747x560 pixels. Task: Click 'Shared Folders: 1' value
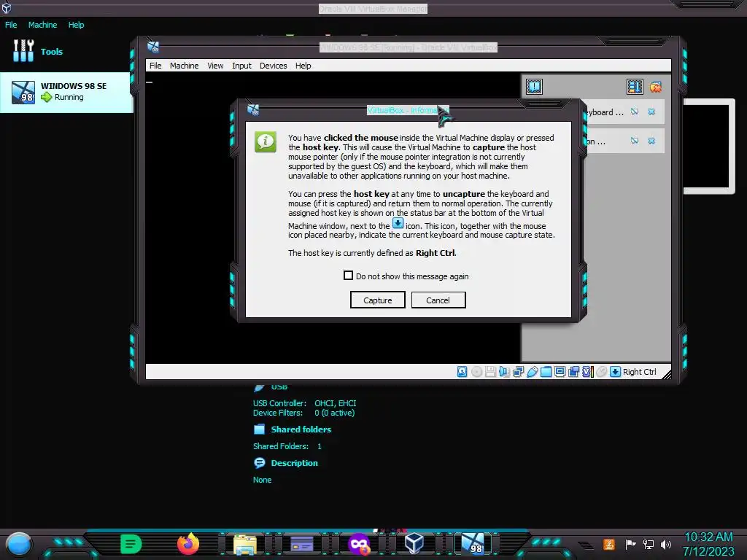pyautogui.click(x=320, y=446)
